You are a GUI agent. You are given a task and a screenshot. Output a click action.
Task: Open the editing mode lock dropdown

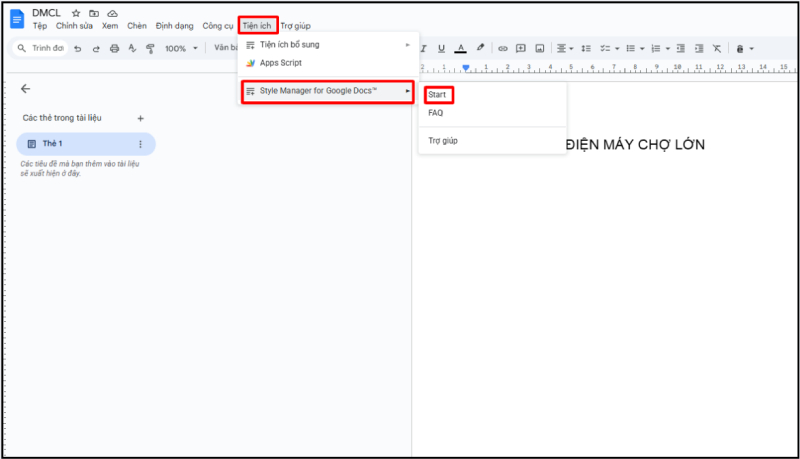click(x=744, y=49)
